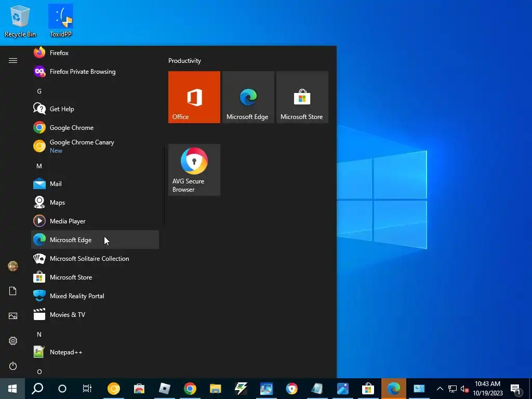Launch Mixed Reality Portal
The image size is (532, 399).
pyautogui.click(x=95, y=296)
